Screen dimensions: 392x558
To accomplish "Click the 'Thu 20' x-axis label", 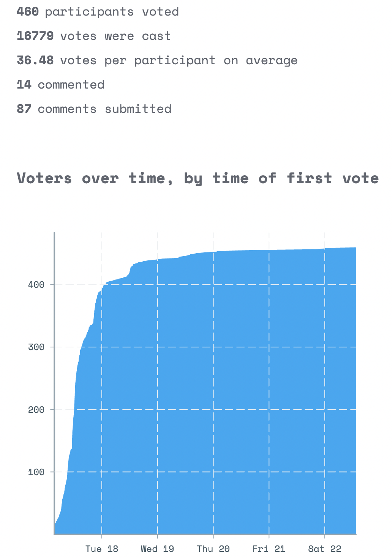I will (x=213, y=549).
